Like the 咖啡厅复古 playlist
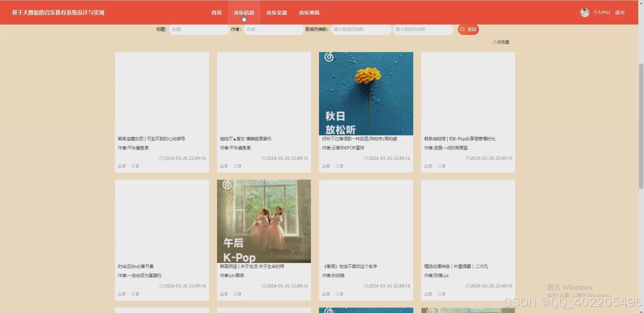The image size is (644, 313). pos(224,166)
